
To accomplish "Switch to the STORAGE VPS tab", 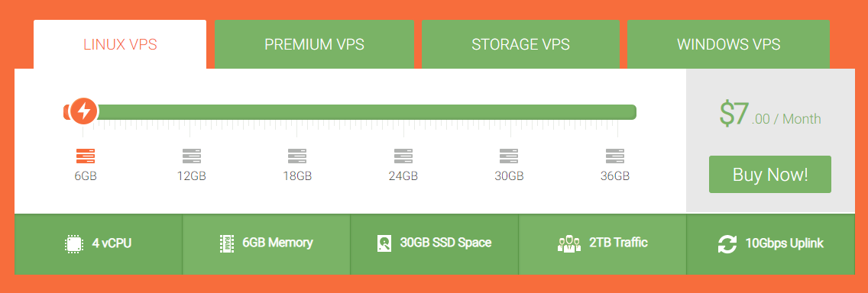I will tap(520, 44).
